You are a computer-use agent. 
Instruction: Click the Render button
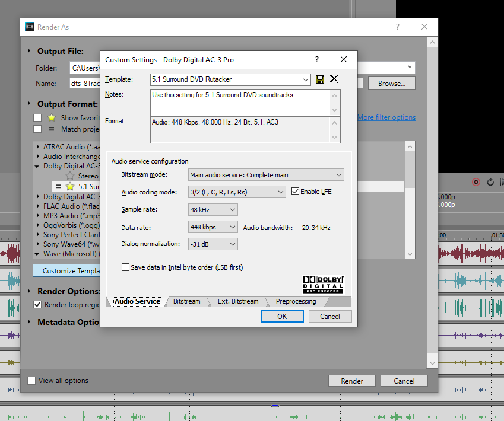point(352,381)
